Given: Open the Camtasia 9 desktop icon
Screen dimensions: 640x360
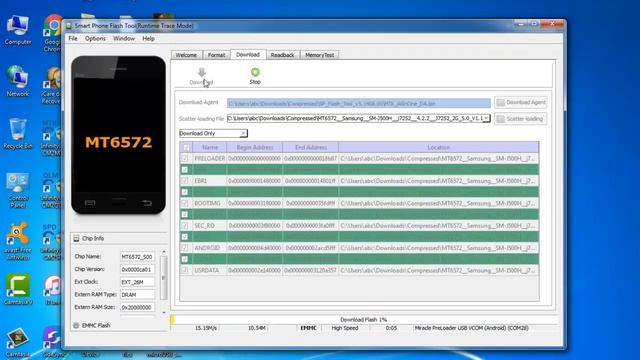Looking at the screenshot, I should pos(18,289).
